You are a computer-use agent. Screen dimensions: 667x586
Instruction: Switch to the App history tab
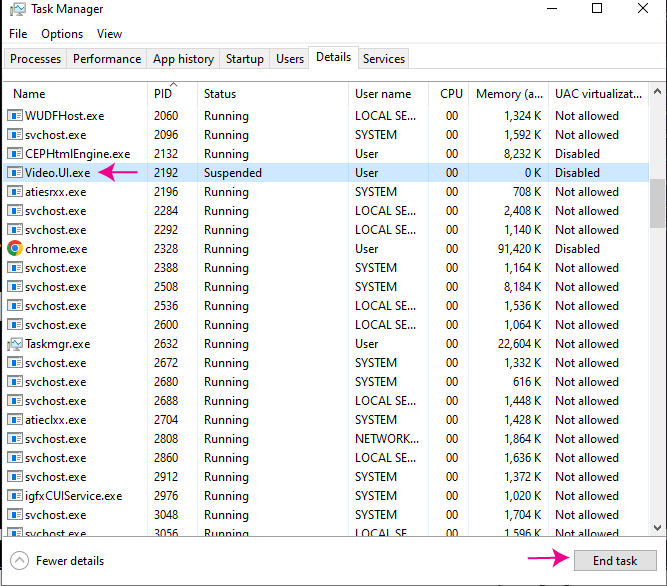pos(183,59)
